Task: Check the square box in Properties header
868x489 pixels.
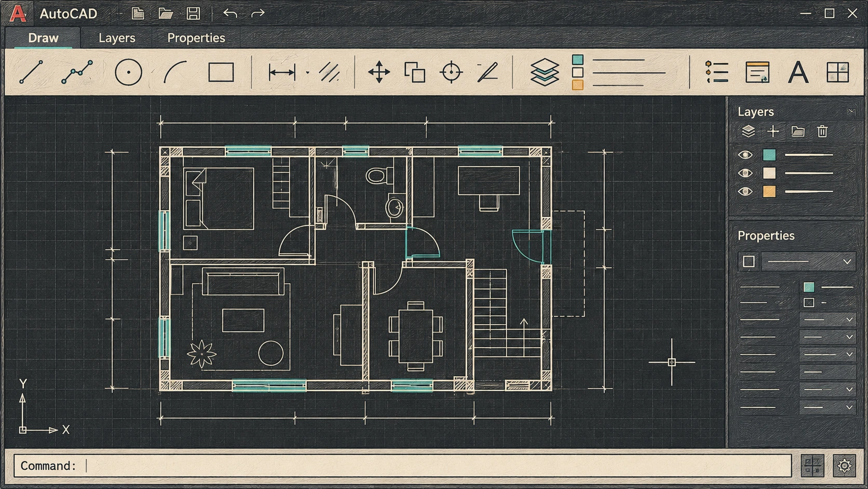Action: tap(749, 261)
